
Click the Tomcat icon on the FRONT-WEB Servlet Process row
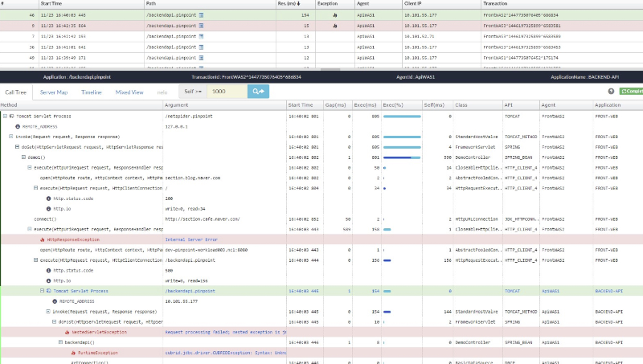(11, 116)
